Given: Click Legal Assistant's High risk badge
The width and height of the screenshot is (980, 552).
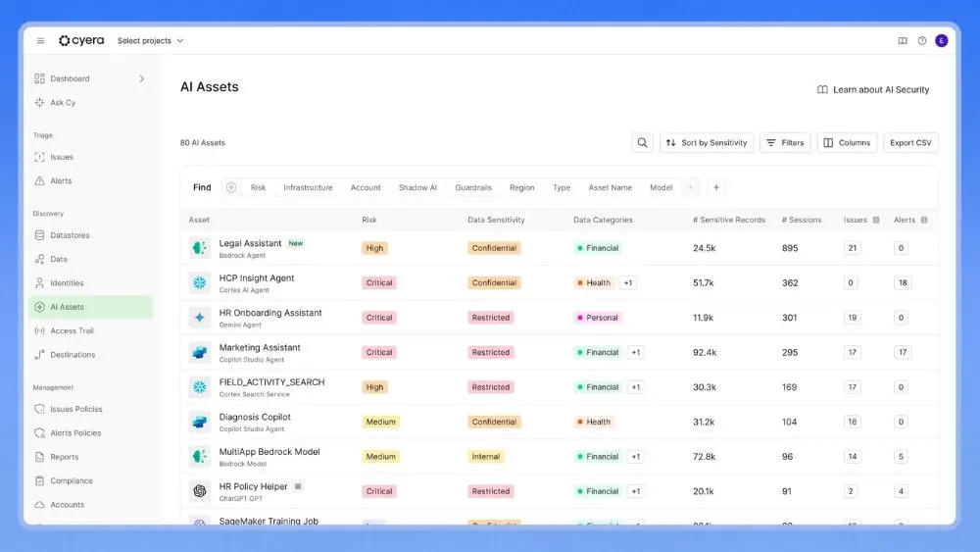Looking at the screenshot, I should (375, 248).
